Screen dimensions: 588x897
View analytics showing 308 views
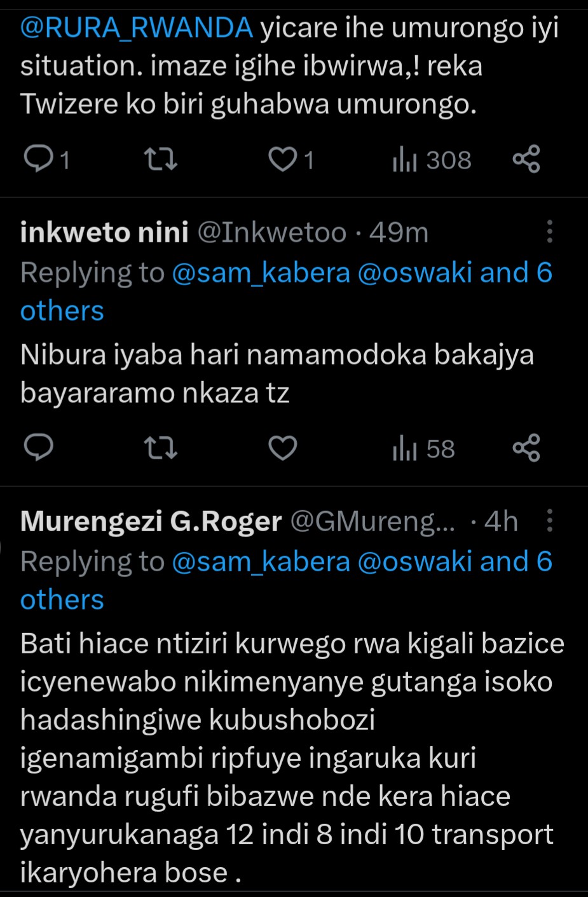pos(432,160)
